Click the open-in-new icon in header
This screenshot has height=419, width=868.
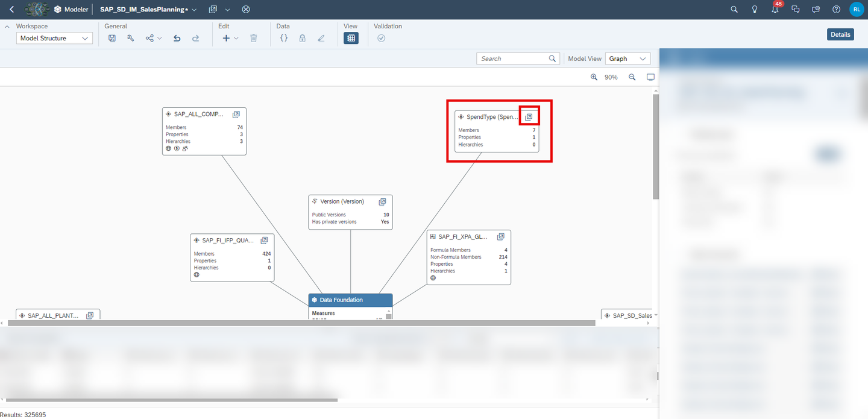coord(213,10)
